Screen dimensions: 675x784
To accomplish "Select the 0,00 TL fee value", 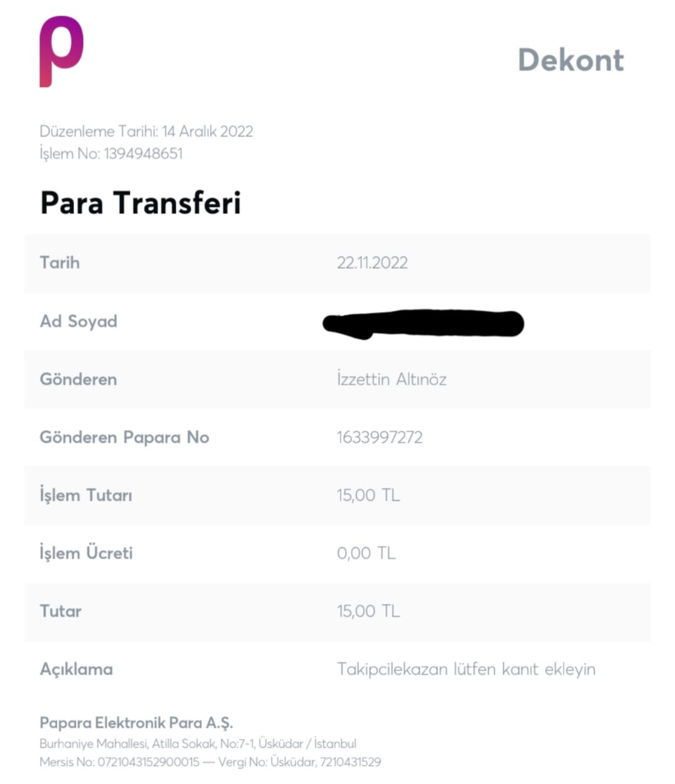I will 366,553.
